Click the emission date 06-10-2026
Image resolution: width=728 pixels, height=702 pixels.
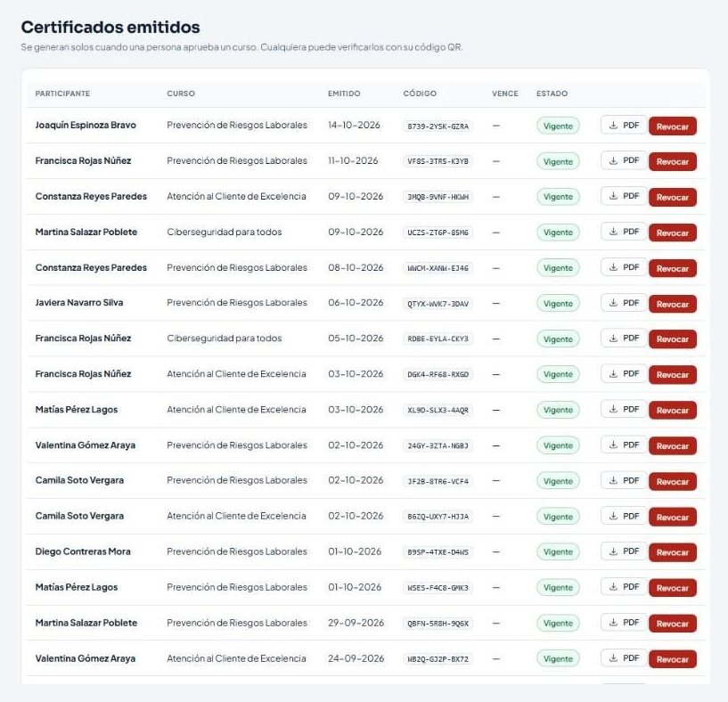356,303
